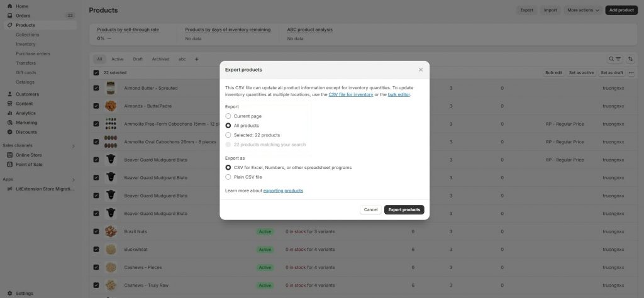Click the Export button in header

click(x=526, y=10)
